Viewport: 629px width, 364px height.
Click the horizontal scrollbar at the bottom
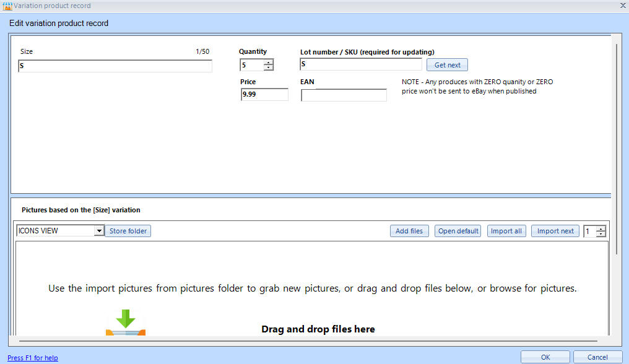tap(308, 341)
